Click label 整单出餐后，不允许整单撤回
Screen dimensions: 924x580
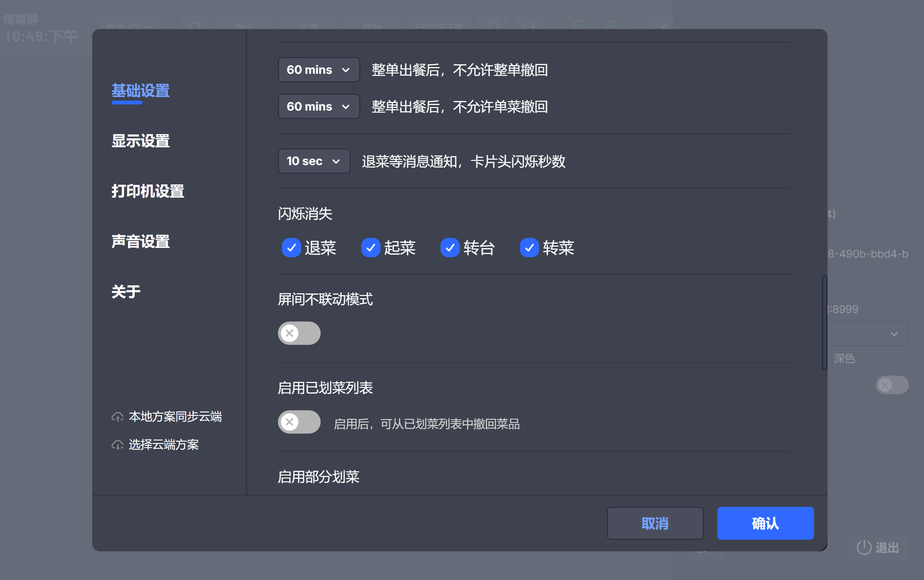coord(460,70)
